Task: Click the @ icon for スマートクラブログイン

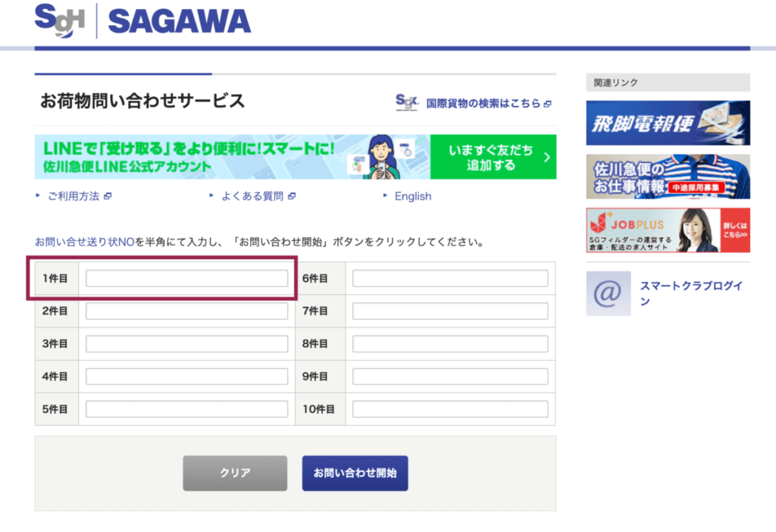Action: coord(608,293)
